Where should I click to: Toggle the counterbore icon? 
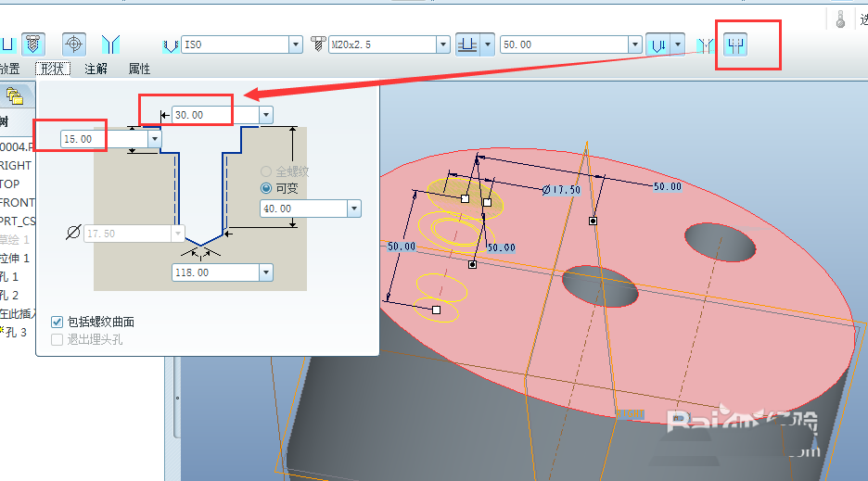click(x=735, y=44)
